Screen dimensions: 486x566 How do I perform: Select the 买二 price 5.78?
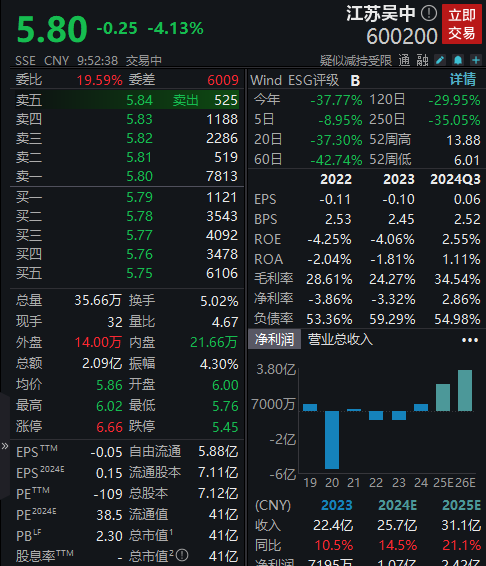click(139, 216)
